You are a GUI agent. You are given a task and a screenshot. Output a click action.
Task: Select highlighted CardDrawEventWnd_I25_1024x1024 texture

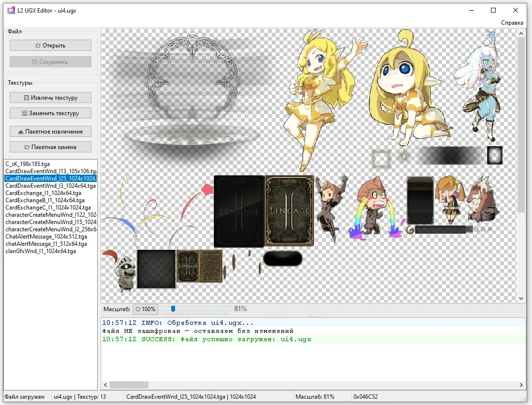(51, 178)
